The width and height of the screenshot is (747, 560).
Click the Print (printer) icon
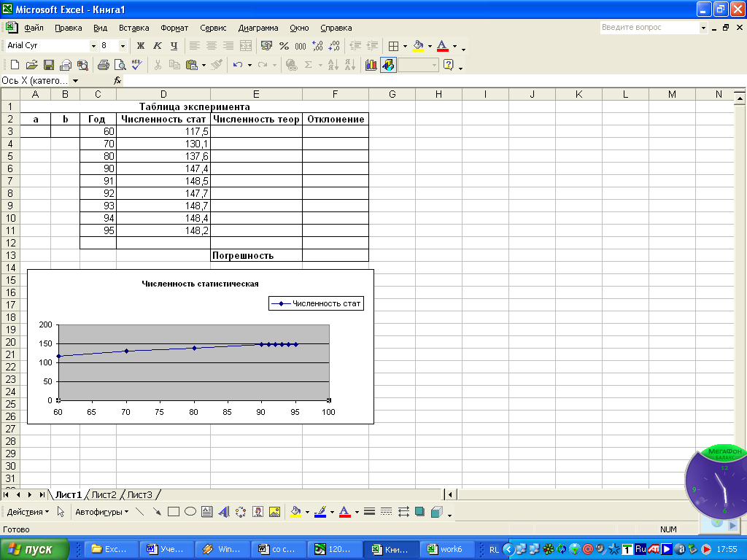click(104, 65)
